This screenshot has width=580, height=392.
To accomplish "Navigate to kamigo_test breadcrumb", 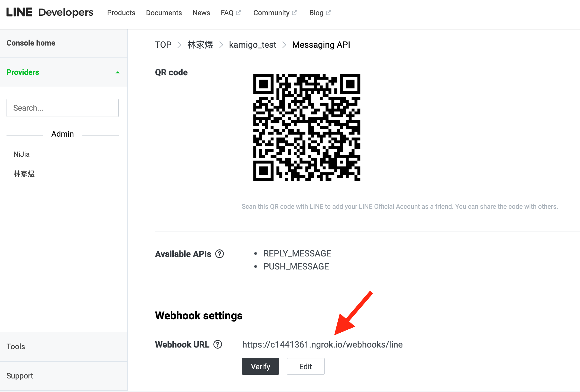I will (253, 45).
